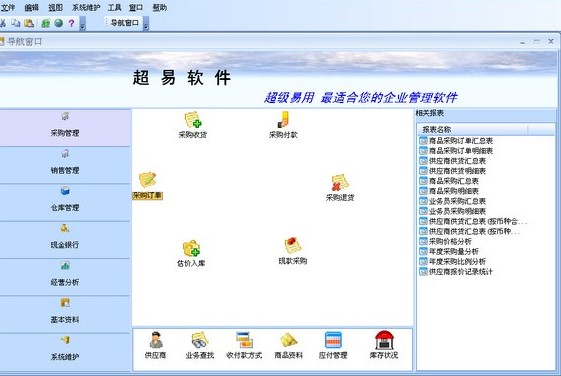Select 现金银行 in the left sidebar
The height and width of the screenshot is (376, 561).
point(65,240)
